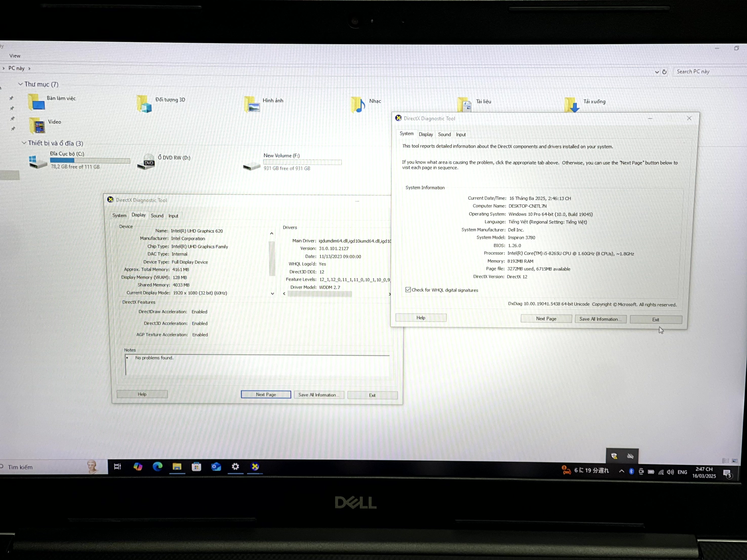Open the address bar history dropdown
The height and width of the screenshot is (560, 747).
(657, 72)
